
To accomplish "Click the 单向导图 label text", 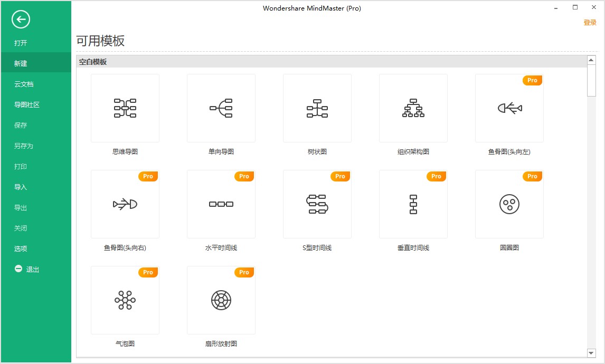I will pyautogui.click(x=221, y=151).
